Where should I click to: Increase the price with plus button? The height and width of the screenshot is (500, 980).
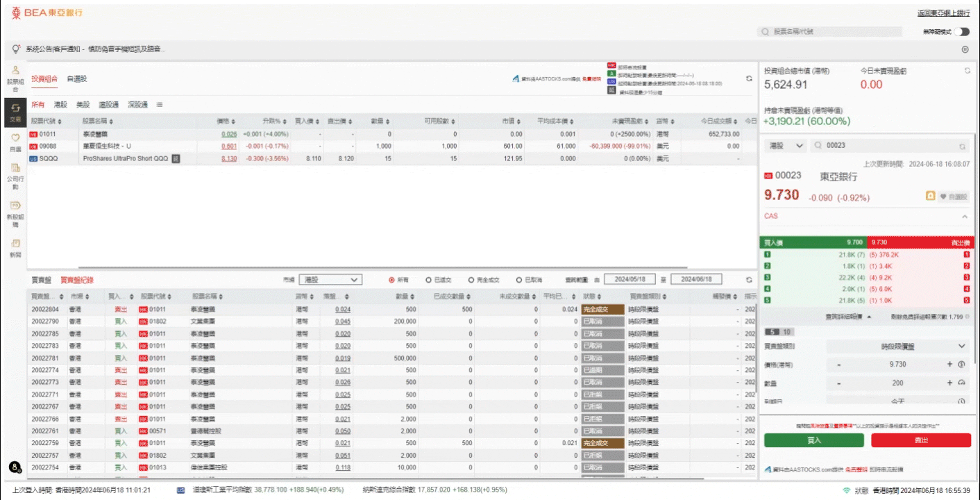click(949, 364)
